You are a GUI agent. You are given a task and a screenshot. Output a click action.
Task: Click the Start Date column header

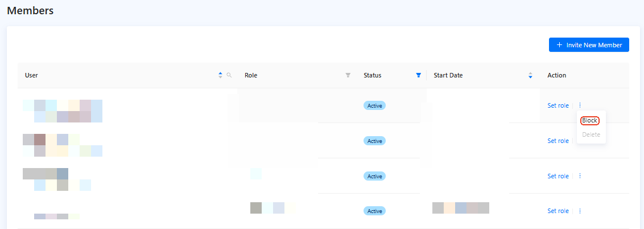point(448,75)
